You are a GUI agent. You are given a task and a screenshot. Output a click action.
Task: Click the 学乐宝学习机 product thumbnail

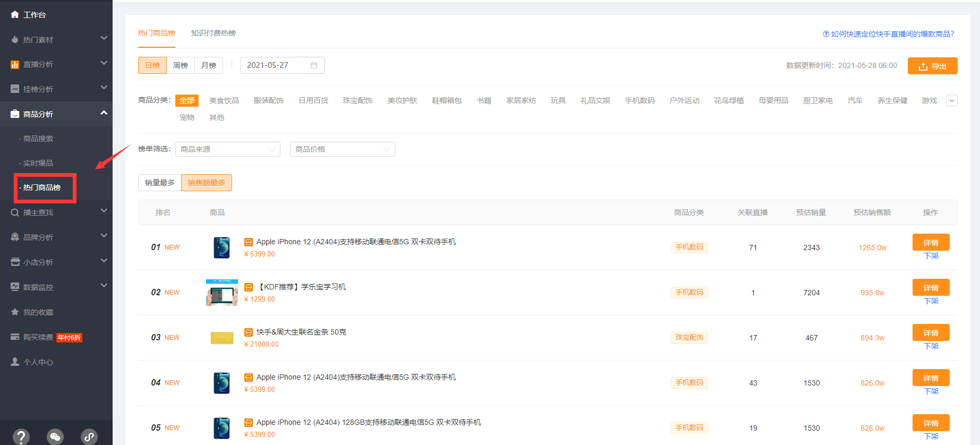coord(222,293)
